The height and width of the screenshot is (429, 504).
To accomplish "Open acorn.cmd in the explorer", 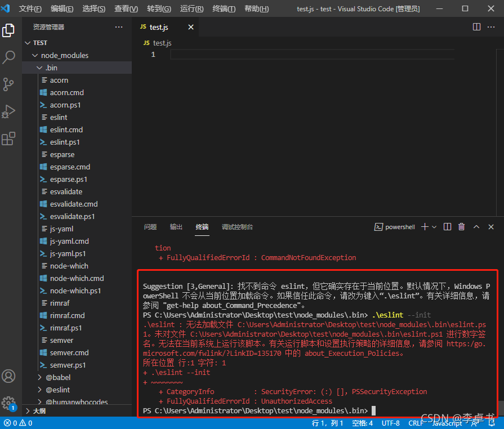I will point(77,92).
